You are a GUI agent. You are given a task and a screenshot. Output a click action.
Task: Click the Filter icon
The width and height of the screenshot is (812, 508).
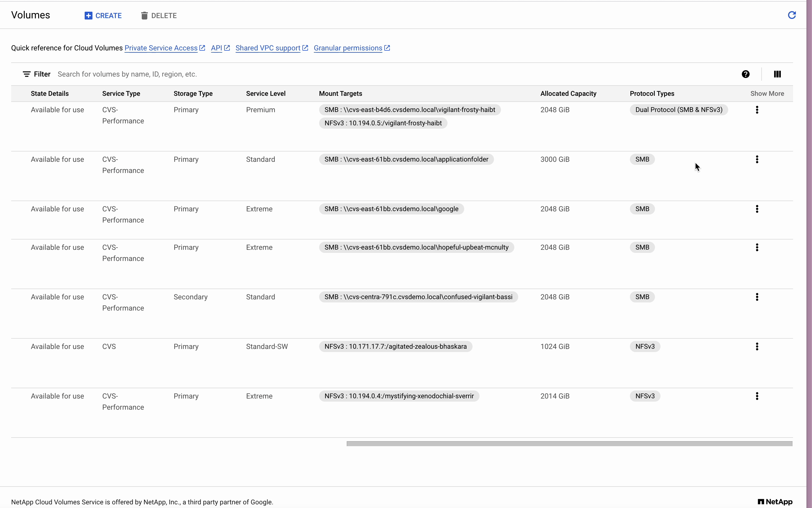(27, 74)
